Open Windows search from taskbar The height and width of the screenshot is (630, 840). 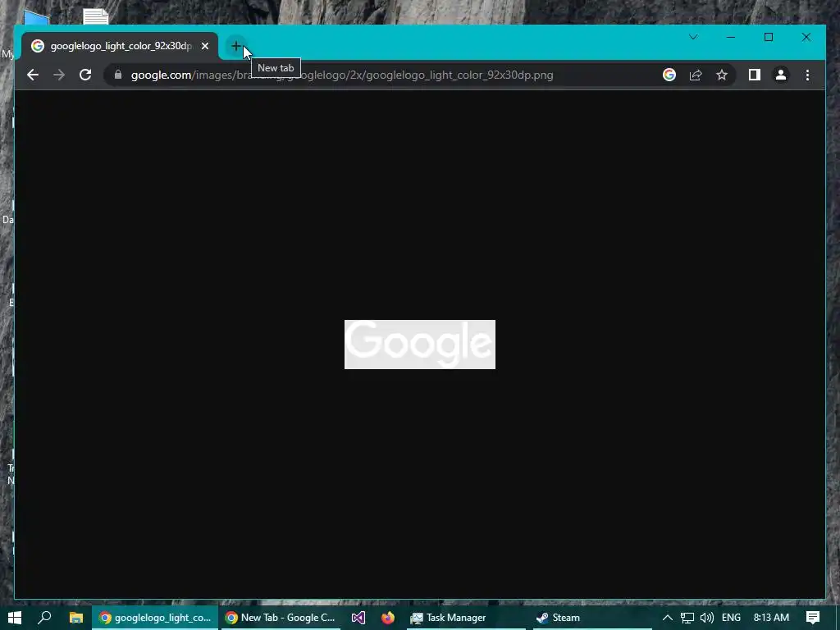click(44, 618)
